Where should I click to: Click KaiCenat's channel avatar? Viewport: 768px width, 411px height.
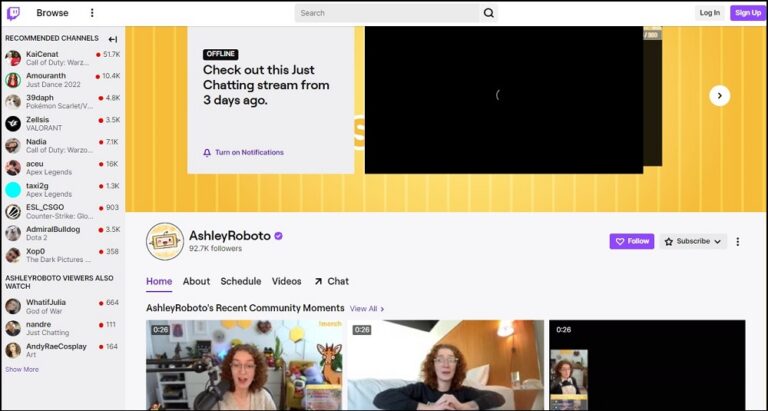point(13,58)
